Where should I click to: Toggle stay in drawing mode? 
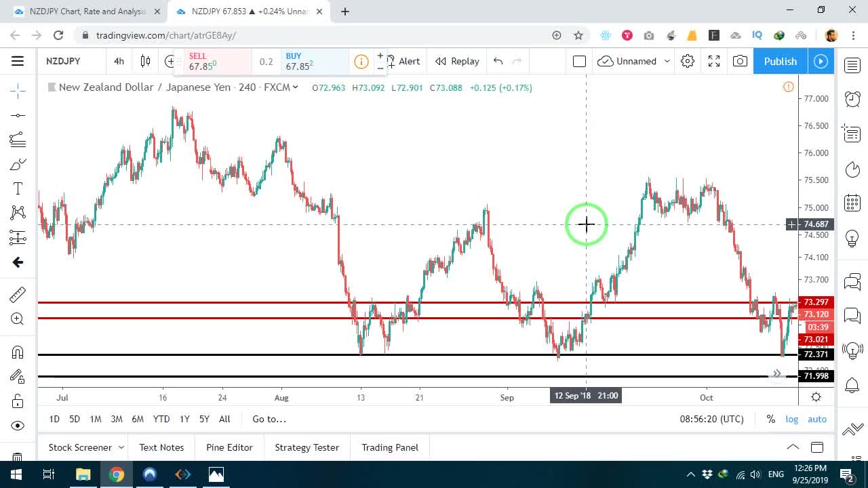(18, 376)
